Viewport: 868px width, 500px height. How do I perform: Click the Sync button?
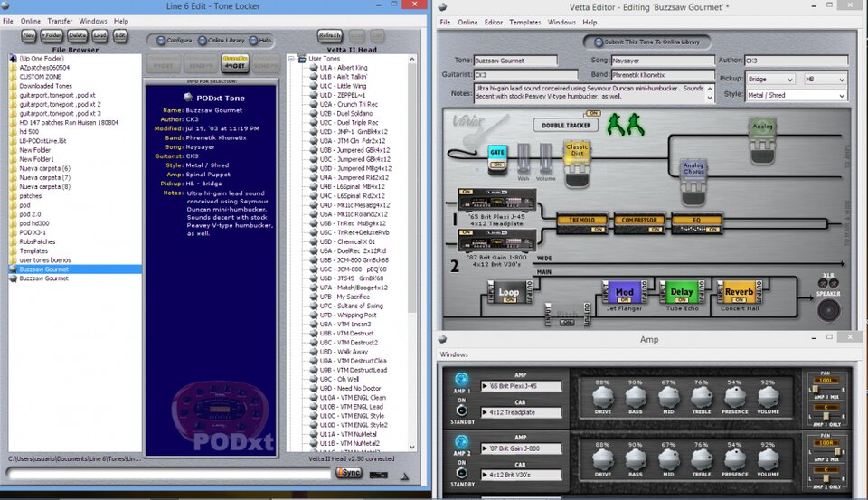pyautogui.click(x=349, y=473)
